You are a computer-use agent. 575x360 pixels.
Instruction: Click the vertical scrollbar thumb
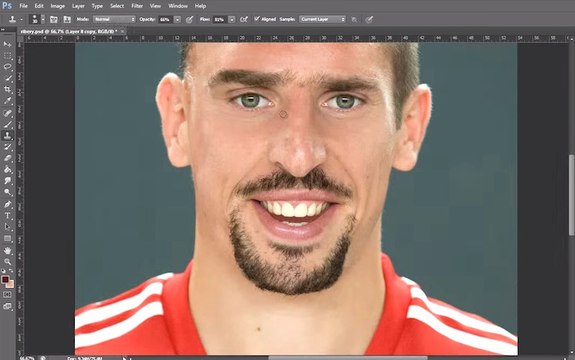click(x=571, y=195)
